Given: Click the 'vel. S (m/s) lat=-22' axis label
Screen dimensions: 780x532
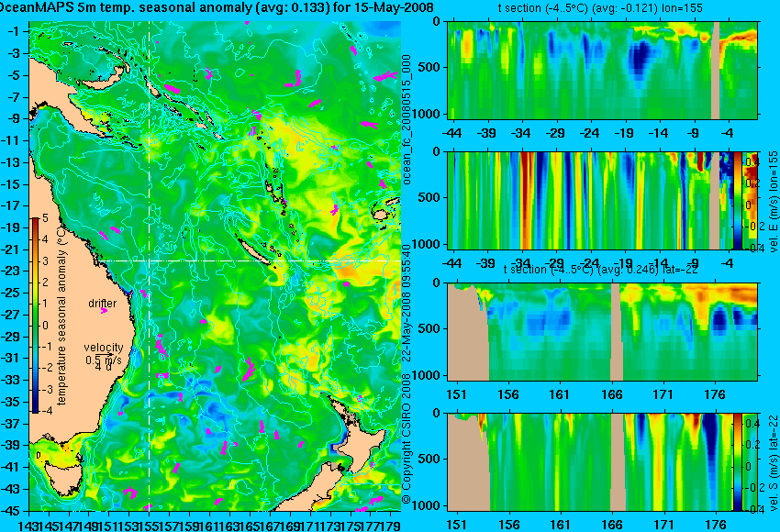Looking at the screenshot, I should [773, 463].
